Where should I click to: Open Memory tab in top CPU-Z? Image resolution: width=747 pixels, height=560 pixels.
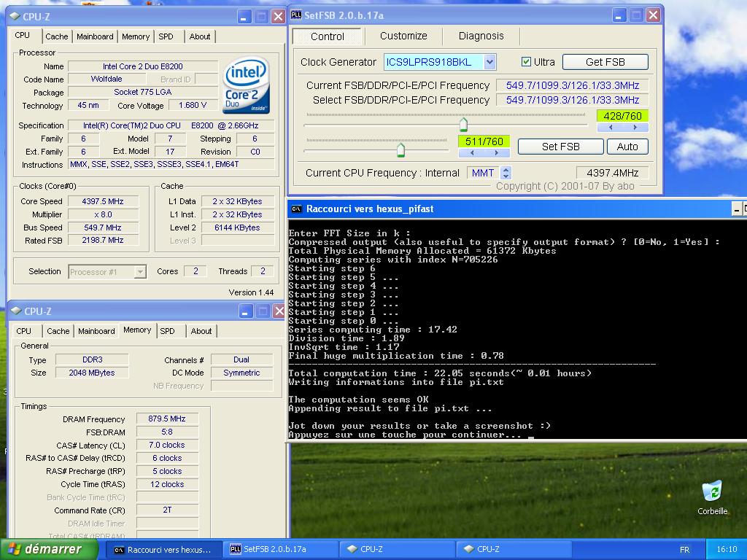click(135, 36)
